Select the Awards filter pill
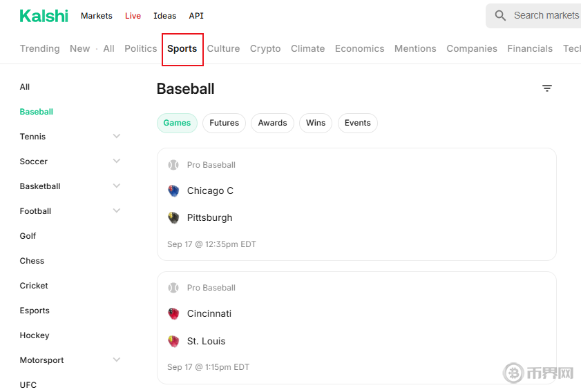Screen dimensions: 581x392 pos(272,123)
